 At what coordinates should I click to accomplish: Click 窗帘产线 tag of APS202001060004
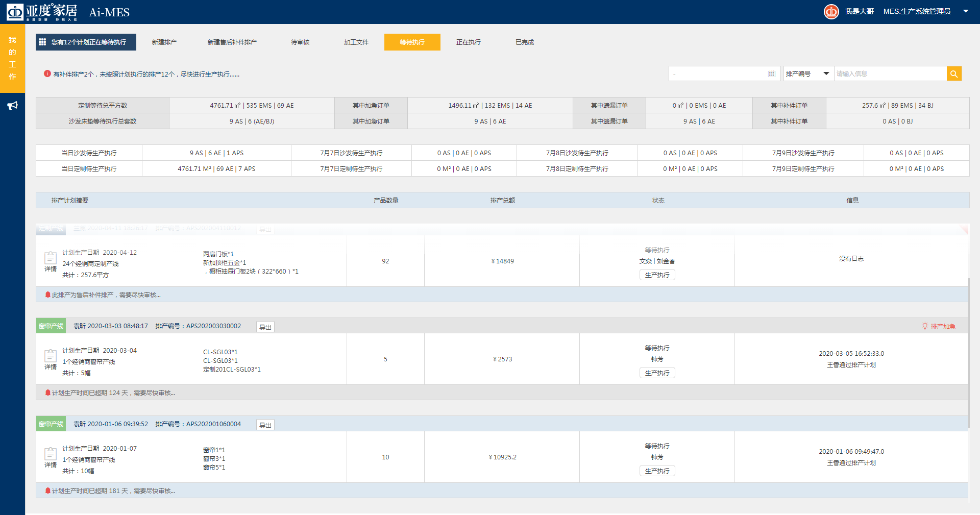(51, 424)
